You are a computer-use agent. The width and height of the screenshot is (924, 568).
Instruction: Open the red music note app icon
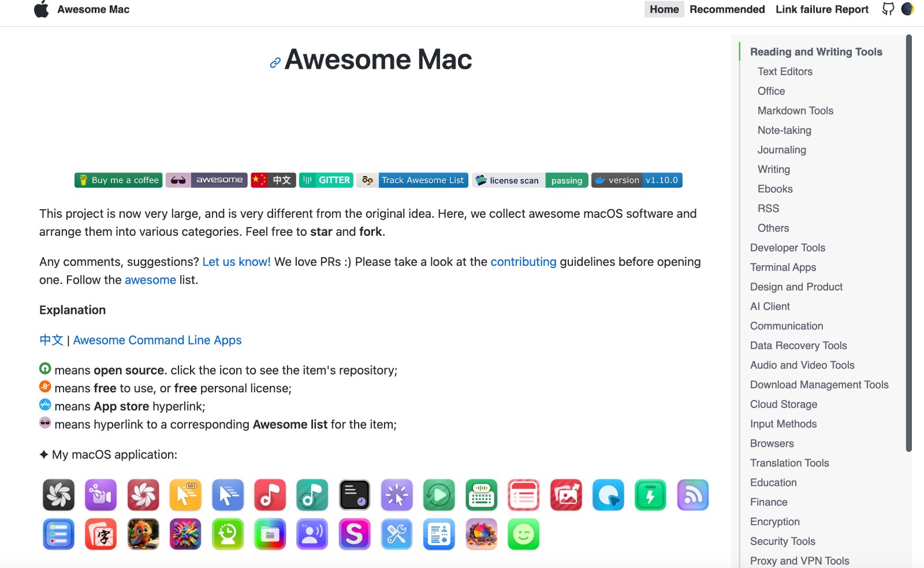270,495
